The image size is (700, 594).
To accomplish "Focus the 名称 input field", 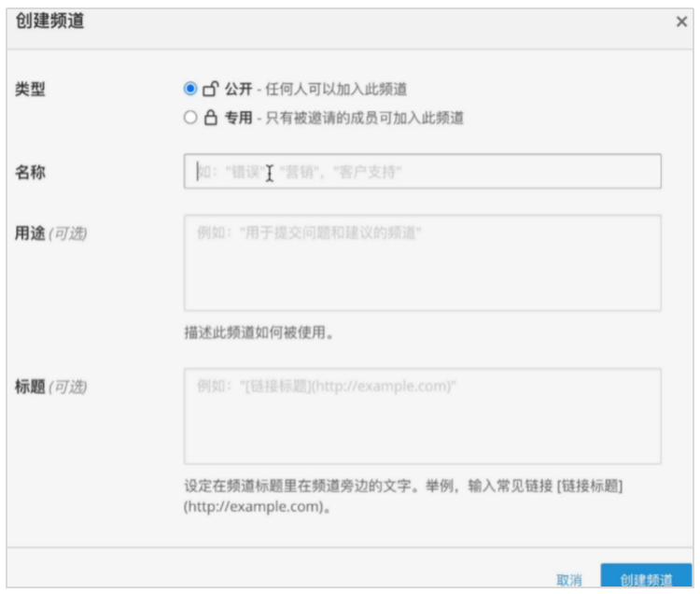I will pyautogui.click(x=422, y=172).
